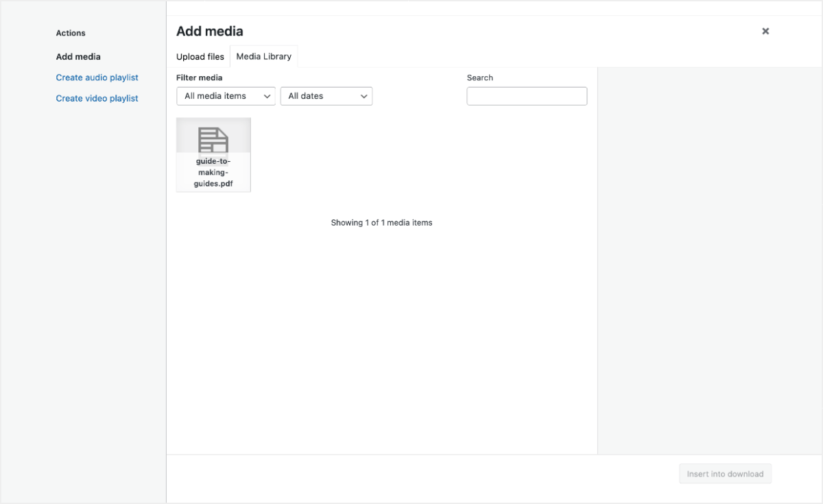
Task: Click the chevron on the date filter
Action: tap(364, 96)
